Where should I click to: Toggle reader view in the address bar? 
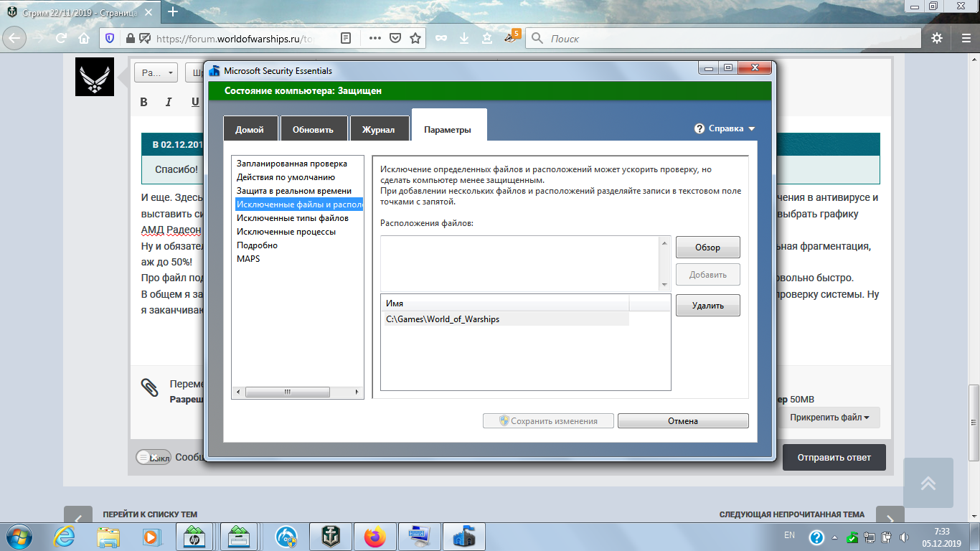coord(346,39)
